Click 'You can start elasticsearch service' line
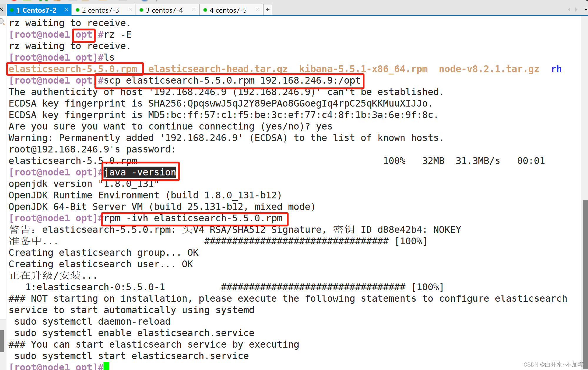This screenshot has height=370, width=588. [x=154, y=344]
